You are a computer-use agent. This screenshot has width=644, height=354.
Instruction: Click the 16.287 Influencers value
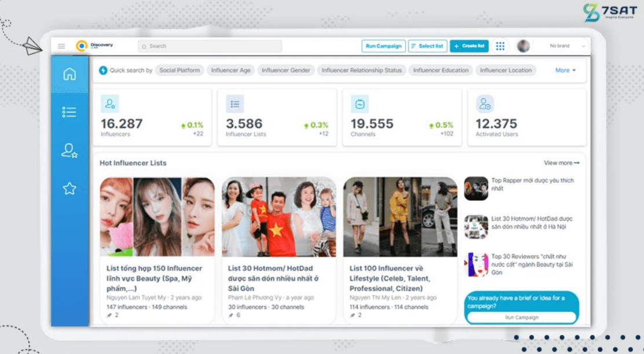pos(122,123)
